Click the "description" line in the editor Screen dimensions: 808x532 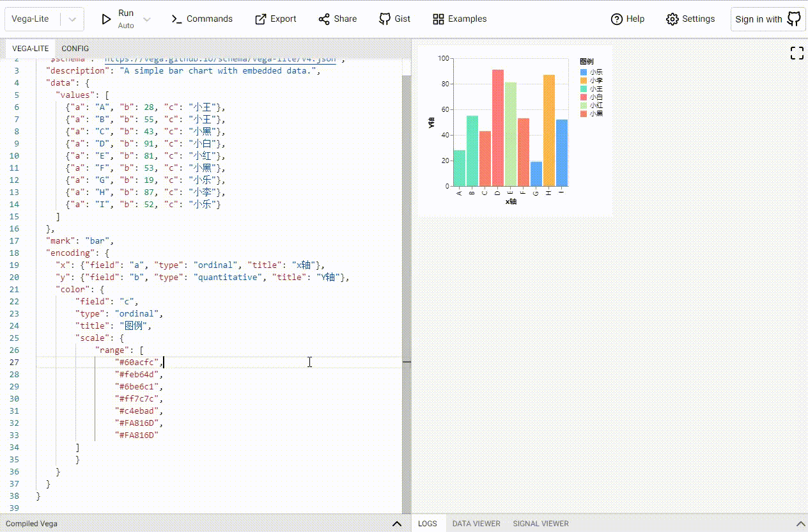tap(183, 71)
